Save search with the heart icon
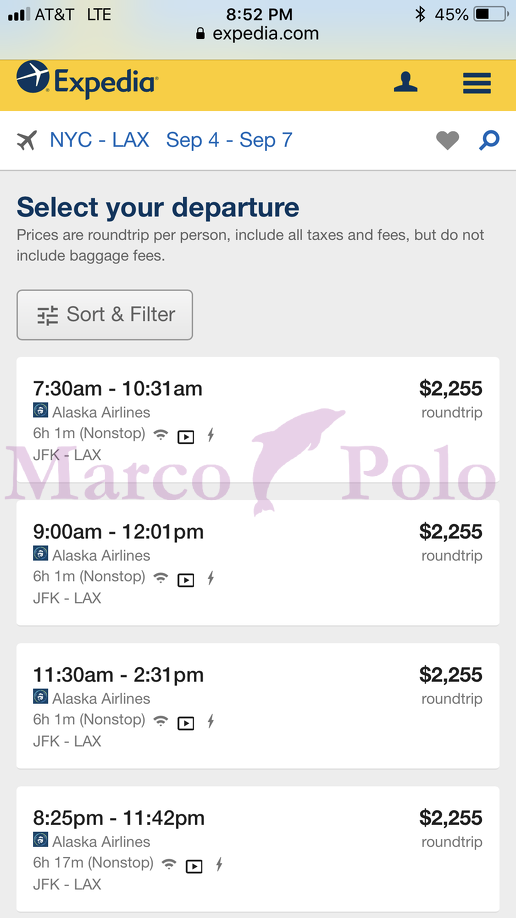Screen dimensions: 516x918 [447, 141]
